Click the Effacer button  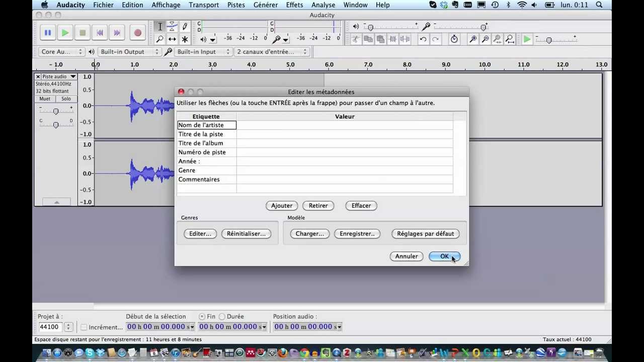[361, 206]
